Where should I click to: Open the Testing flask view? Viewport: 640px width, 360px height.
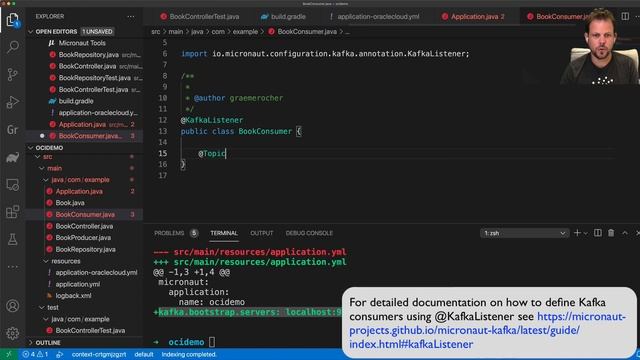click(x=13, y=239)
